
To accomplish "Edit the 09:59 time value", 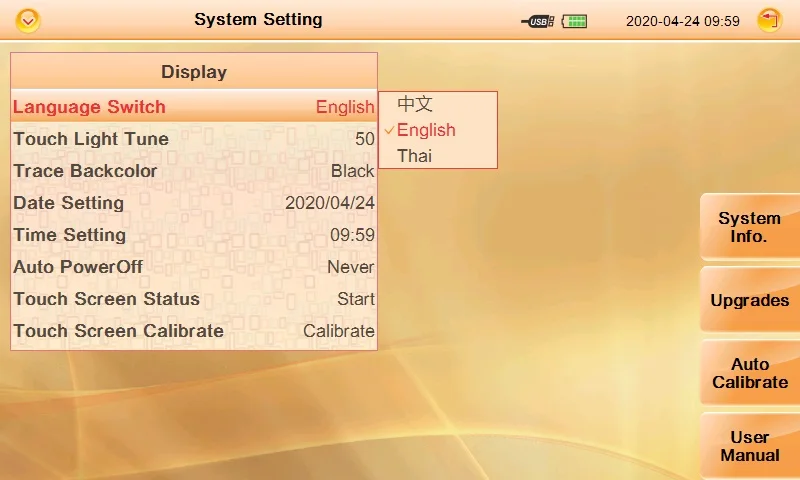I will 353,235.
